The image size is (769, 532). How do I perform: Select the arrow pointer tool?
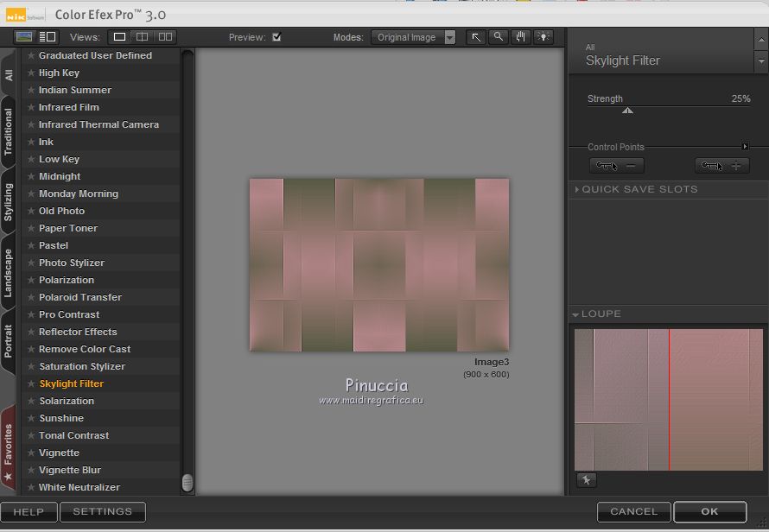coord(476,37)
